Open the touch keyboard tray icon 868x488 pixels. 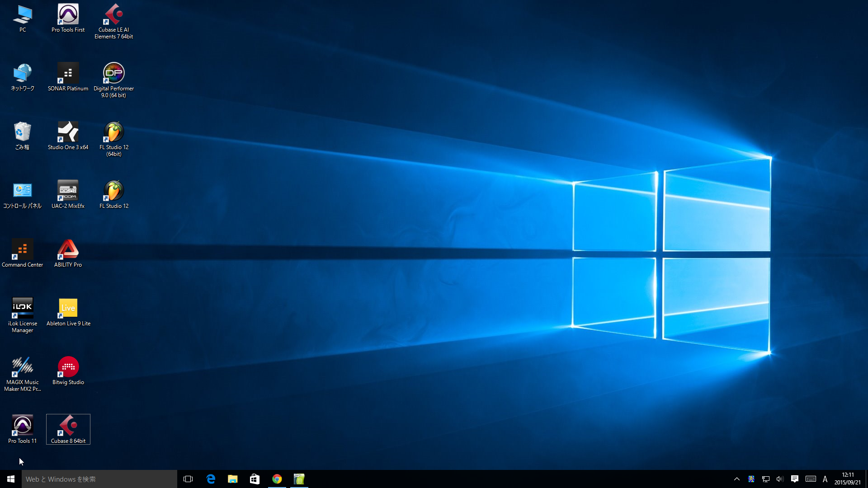tap(811, 479)
